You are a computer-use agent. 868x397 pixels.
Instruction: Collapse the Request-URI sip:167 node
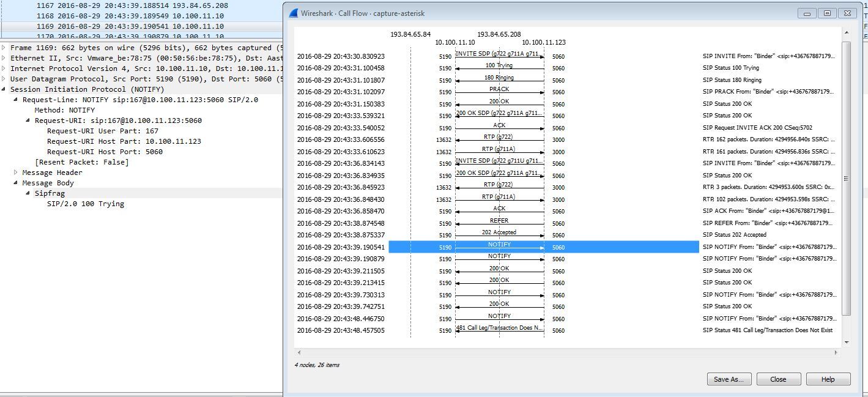tap(29, 121)
